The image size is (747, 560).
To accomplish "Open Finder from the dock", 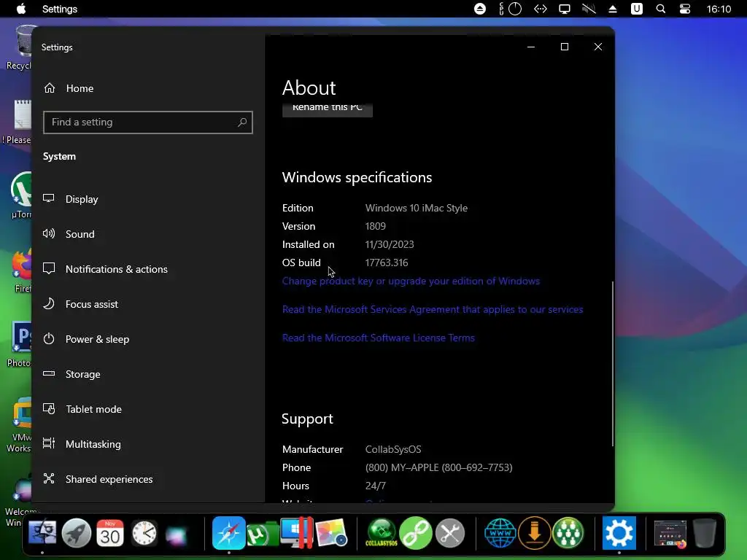I will click(42, 533).
